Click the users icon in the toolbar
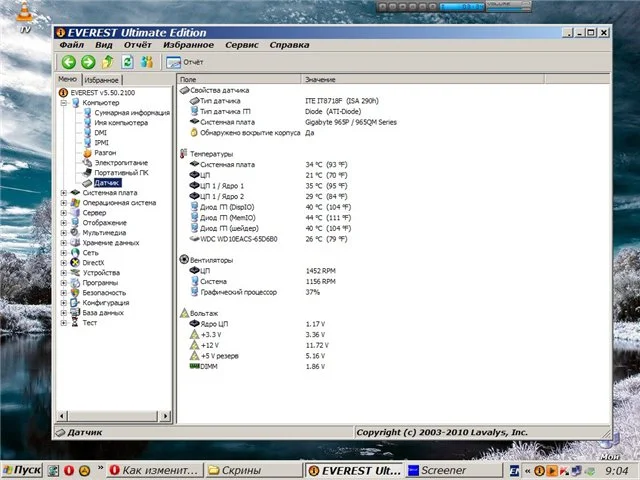Image resolution: width=640 pixels, height=480 pixels. pos(147,62)
